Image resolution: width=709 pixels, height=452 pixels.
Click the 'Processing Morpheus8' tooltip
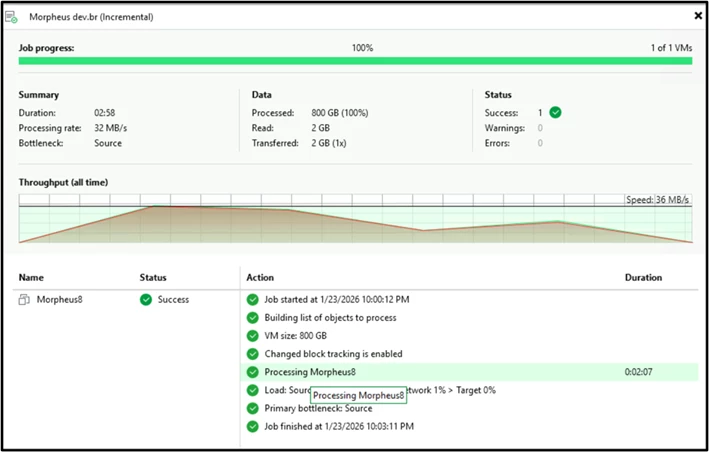click(x=359, y=396)
